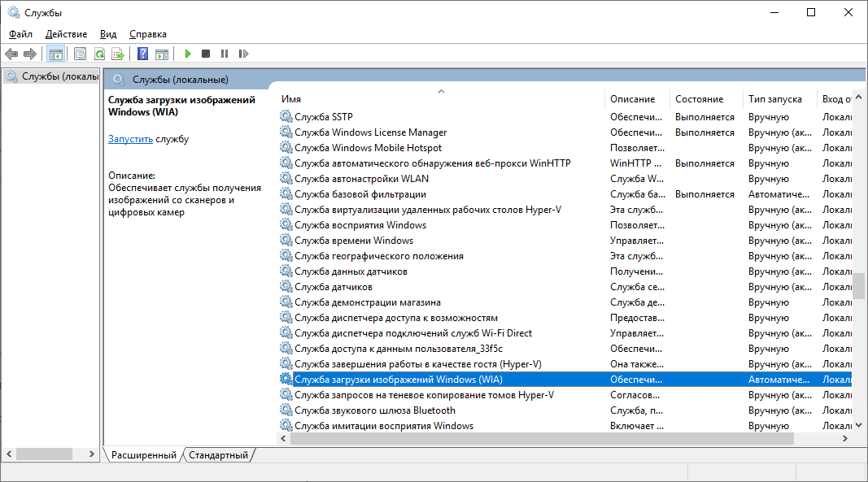Sort by Имя column header
The width and height of the screenshot is (868, 482).
pos(440,99)
